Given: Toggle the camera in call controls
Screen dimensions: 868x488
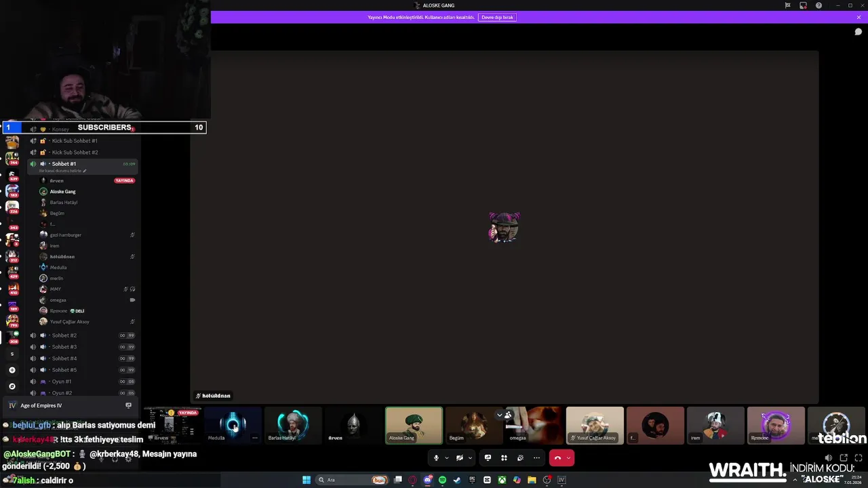Looking at the screenshot, I should coord(460,457).
